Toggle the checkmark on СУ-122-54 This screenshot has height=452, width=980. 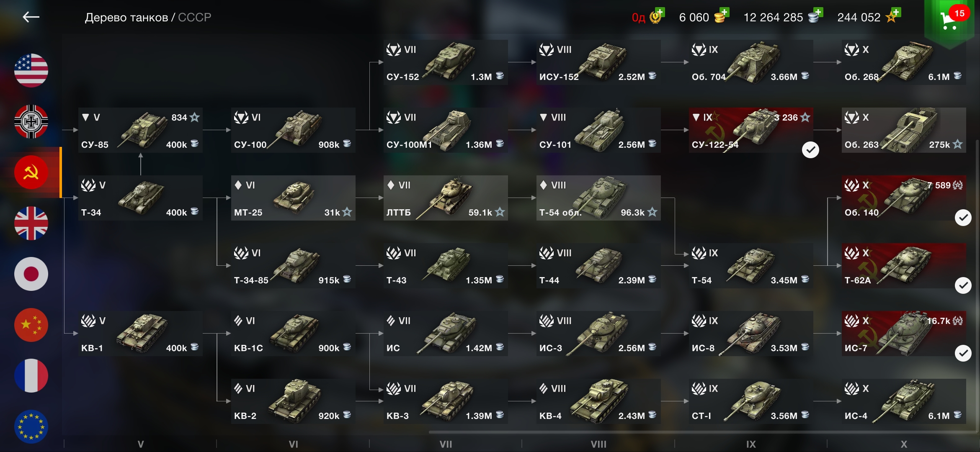coord(810,150)
